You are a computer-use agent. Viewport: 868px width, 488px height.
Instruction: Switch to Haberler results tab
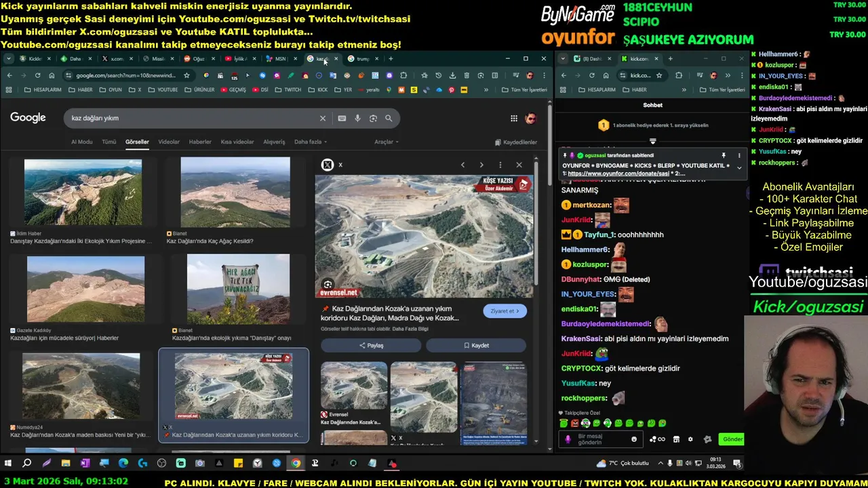click(200, 142)
